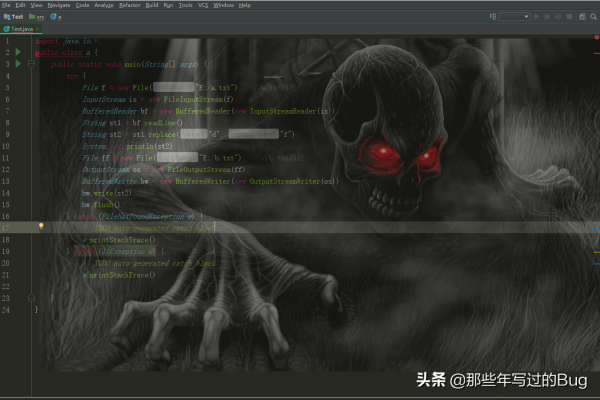Viewport: 600px width, 400px height.
Task: Toggle the fold marker at class closing brace
Action: click(x=31, y=309)
